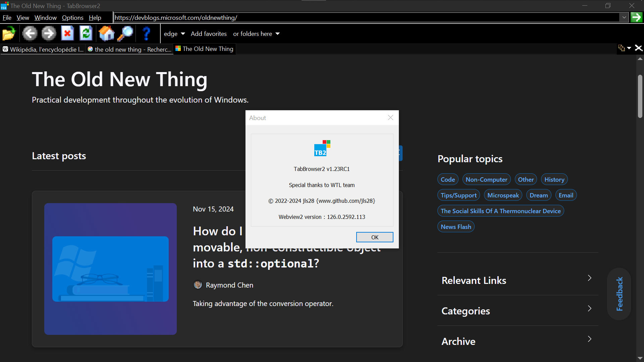The width and height of the screenshot is (644, 362).
Task: Click 'Taking advantage of the conversion operator' text
Action: point(263,304)
